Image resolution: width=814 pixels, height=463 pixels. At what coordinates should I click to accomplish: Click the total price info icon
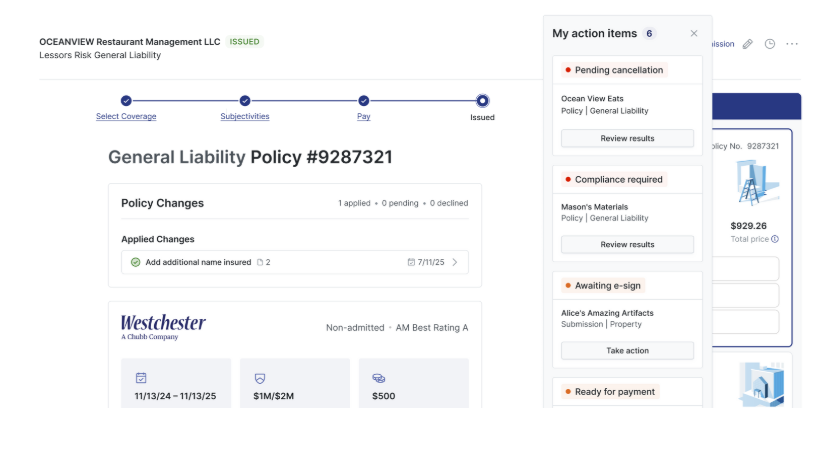click(775, 239)
